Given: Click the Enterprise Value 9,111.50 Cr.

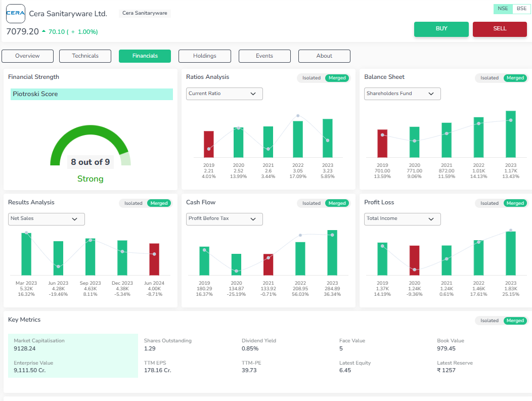Looking at the screenshot, I should point(30,371).
